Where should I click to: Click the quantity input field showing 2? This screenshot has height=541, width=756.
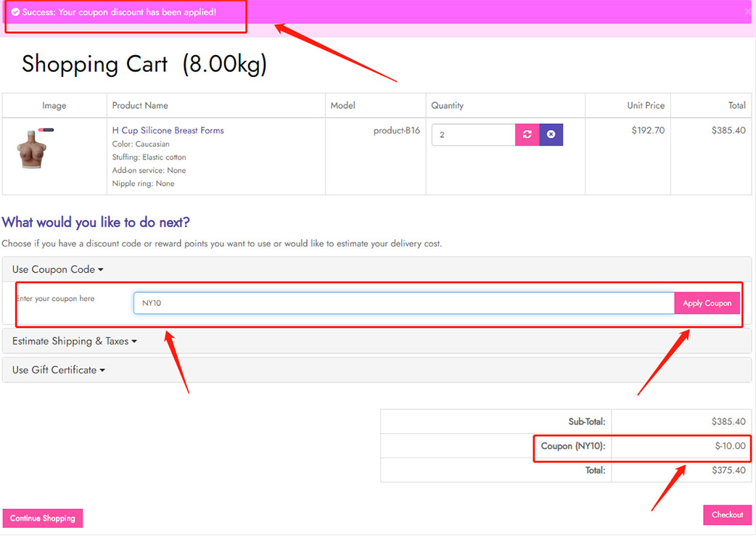(473, 135)
